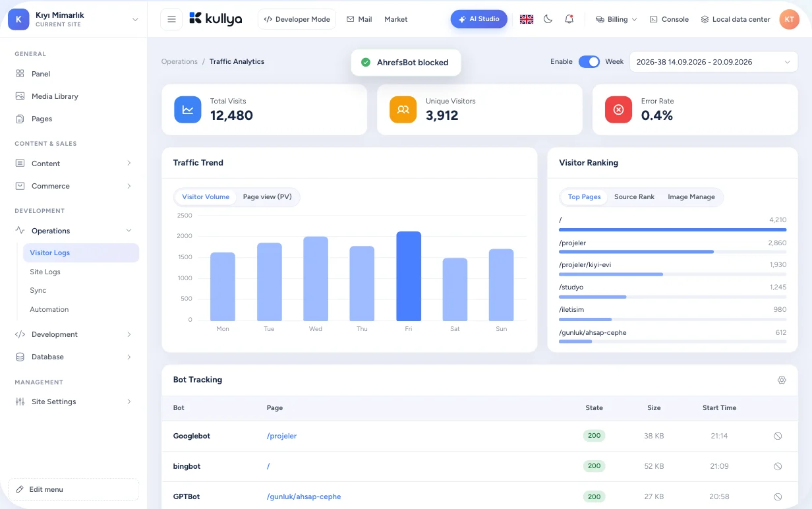The image size is (812, 509).
Task: Launch AI Studio
Action: [479, 19]
